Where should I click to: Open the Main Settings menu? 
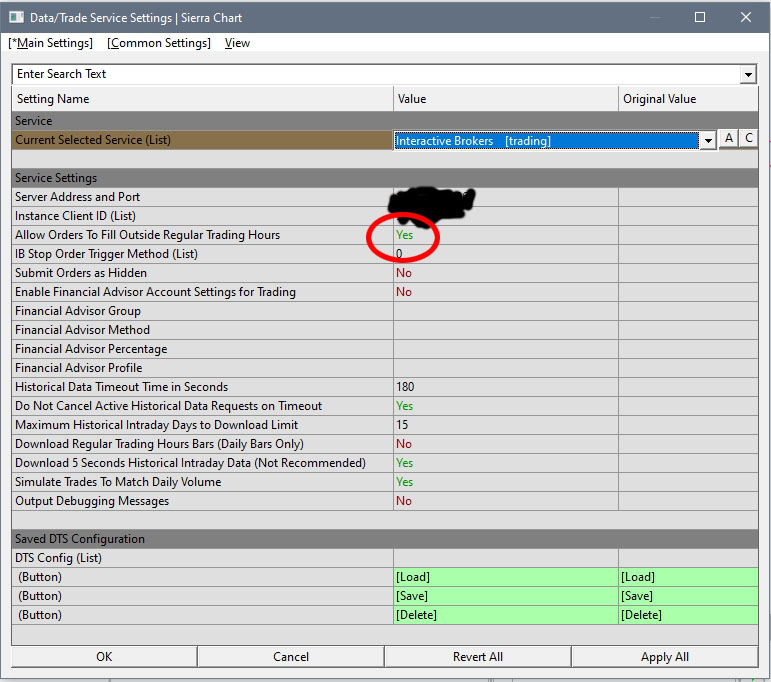tap(50, 43)
